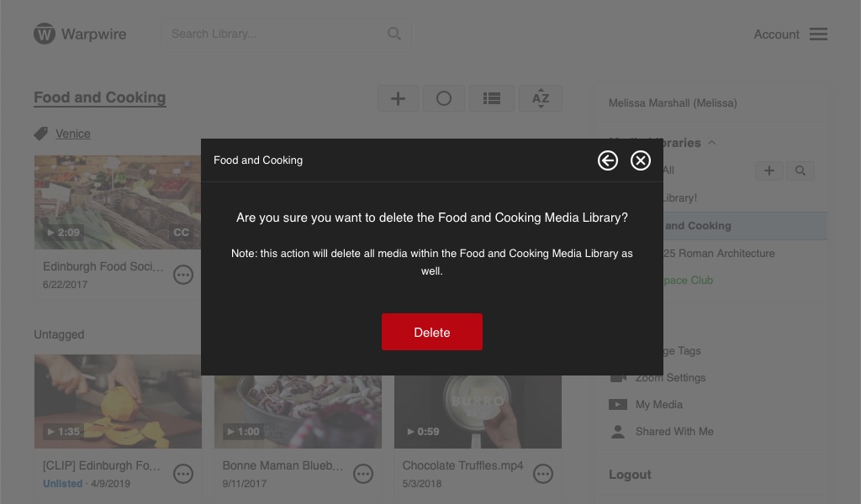Open the [CLIP] Edinburgh Fo... thumbnail
This screenshot has height=504, width=861.
coord(118,402)
